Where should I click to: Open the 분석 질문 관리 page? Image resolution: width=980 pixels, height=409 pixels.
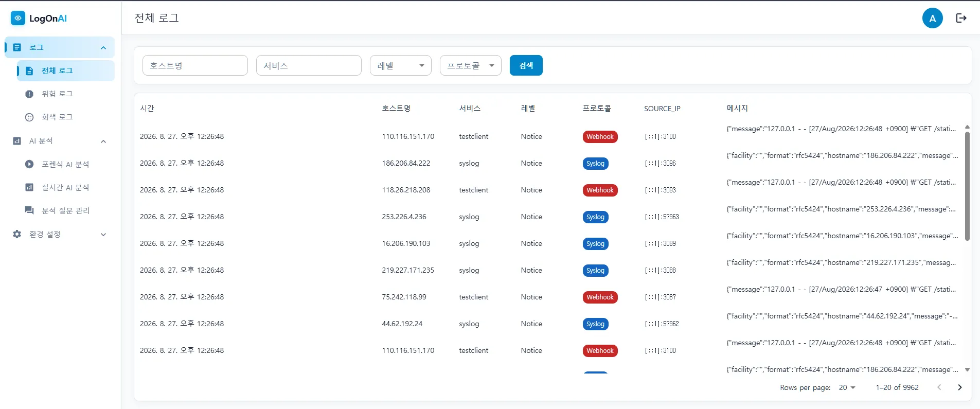coord(65,210)
